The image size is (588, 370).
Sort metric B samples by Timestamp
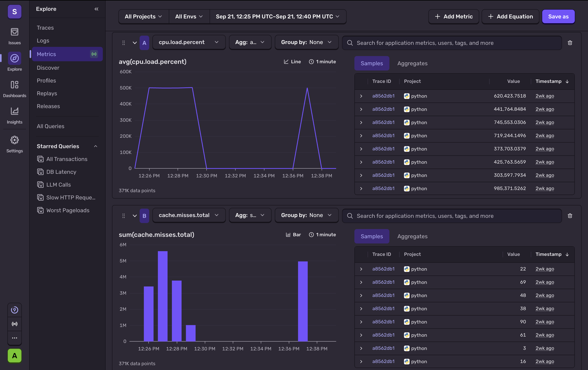552,254
